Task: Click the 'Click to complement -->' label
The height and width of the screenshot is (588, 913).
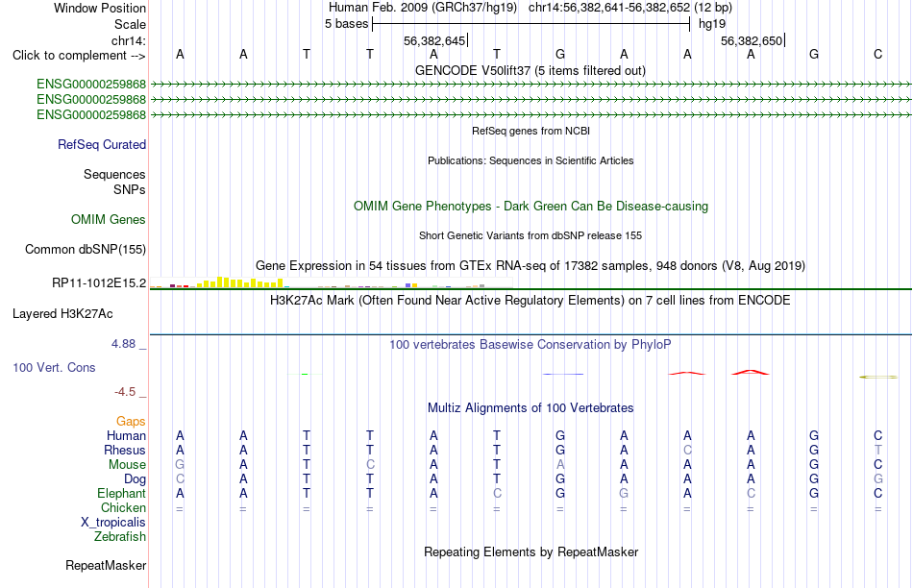Action: (x=79, y=56)
